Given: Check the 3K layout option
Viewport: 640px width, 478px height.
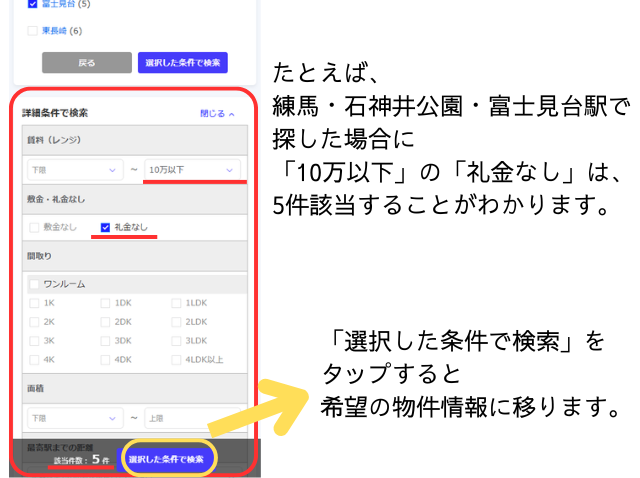Looking at the screenshot, I should click(x=34, y=340).
